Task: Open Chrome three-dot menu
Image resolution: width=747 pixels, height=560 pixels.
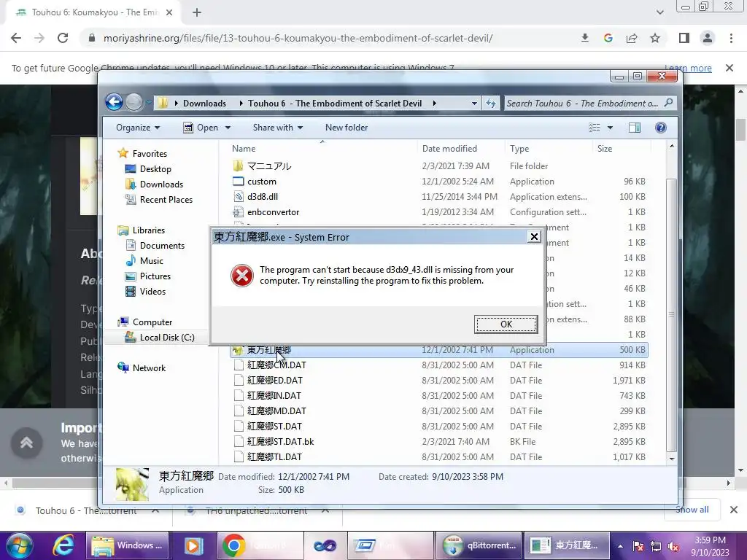Action: click(x=731, y=38)
